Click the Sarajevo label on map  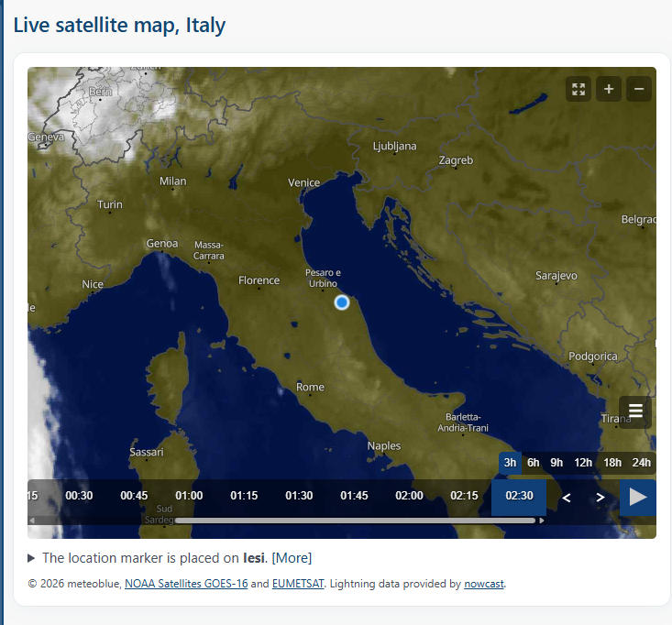556,276
